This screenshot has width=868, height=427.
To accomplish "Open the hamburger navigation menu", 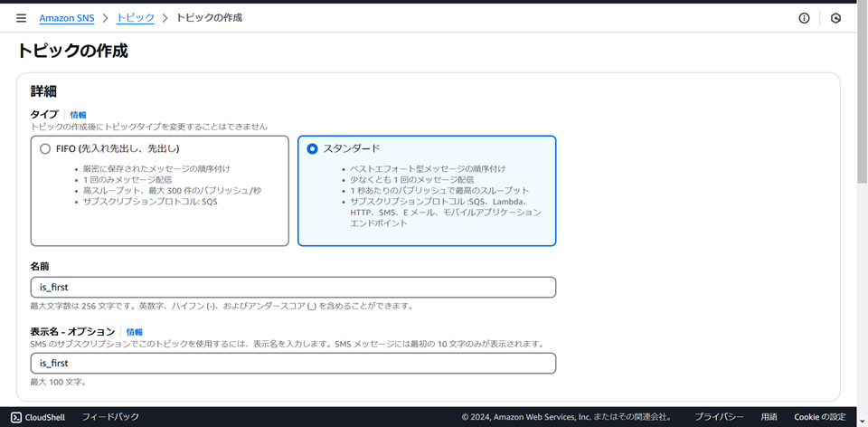I will click(x=21, y=18).
